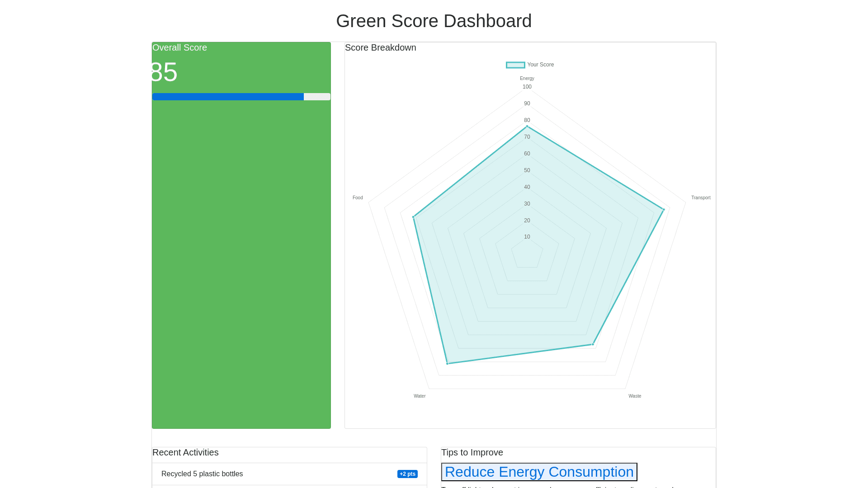The width and height of the screenshot is (868, 488).
Task: Click the +2 pts badge
Action: [x=407, y=474]
